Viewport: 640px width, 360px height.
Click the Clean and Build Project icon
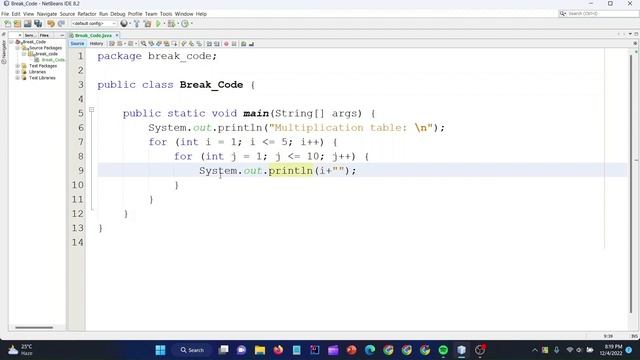click(147, 24)
